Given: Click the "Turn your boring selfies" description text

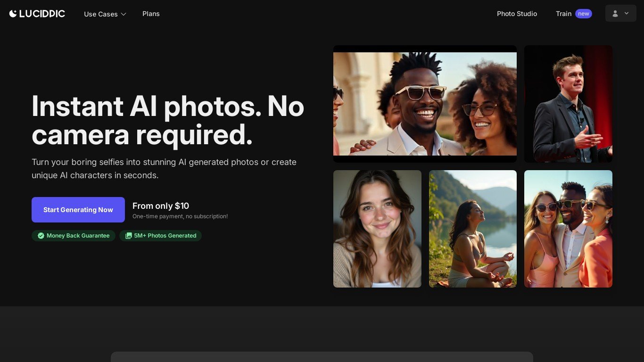Looking at the screenshot, I should pos(164,169).
